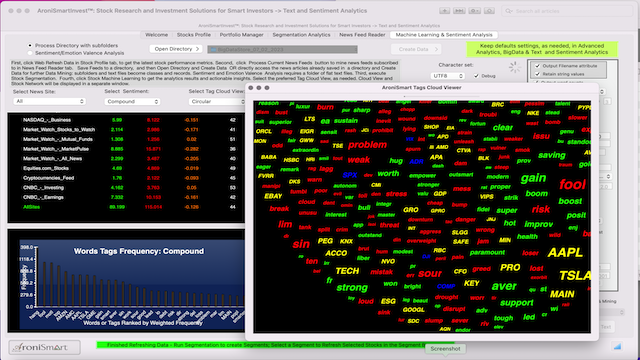Screen dimensions: 640x360
Task: Click the Create Data button
Action: 416,49
